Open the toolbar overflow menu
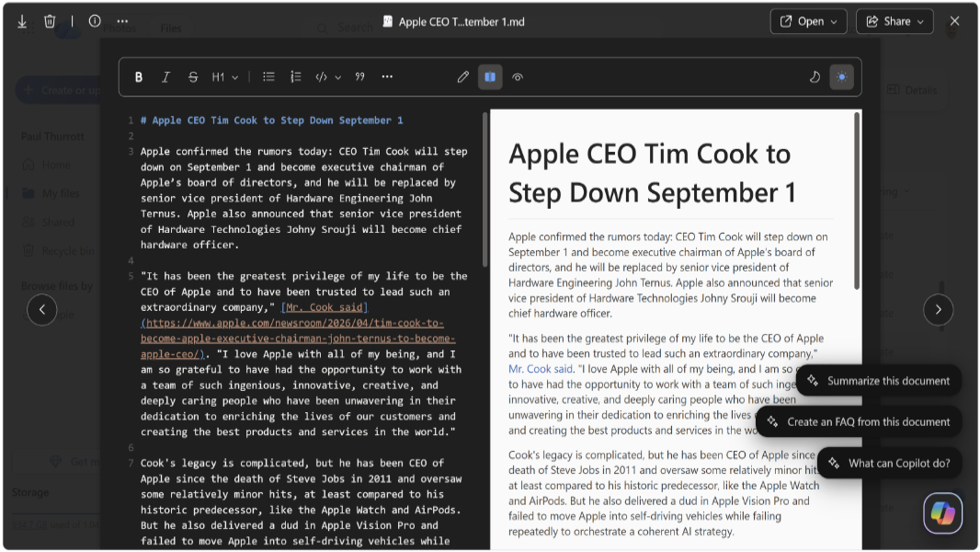 click(x=387, y=76)
